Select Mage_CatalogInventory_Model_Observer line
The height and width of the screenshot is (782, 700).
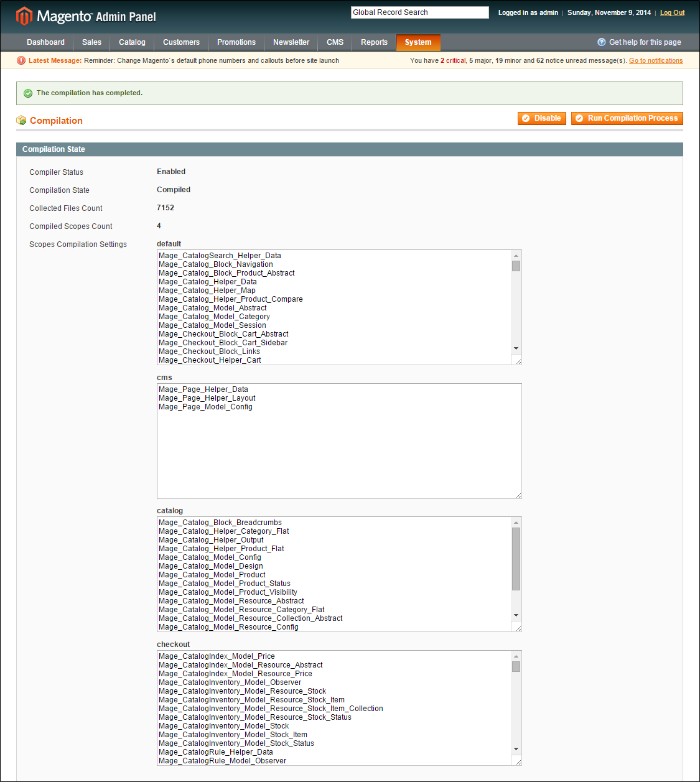pos(230,682)
